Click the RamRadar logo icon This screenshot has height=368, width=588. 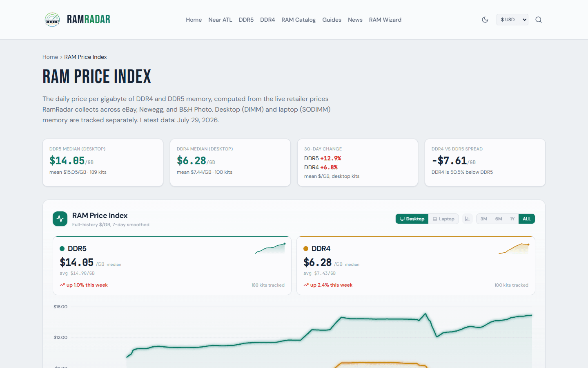coord(52,20)
